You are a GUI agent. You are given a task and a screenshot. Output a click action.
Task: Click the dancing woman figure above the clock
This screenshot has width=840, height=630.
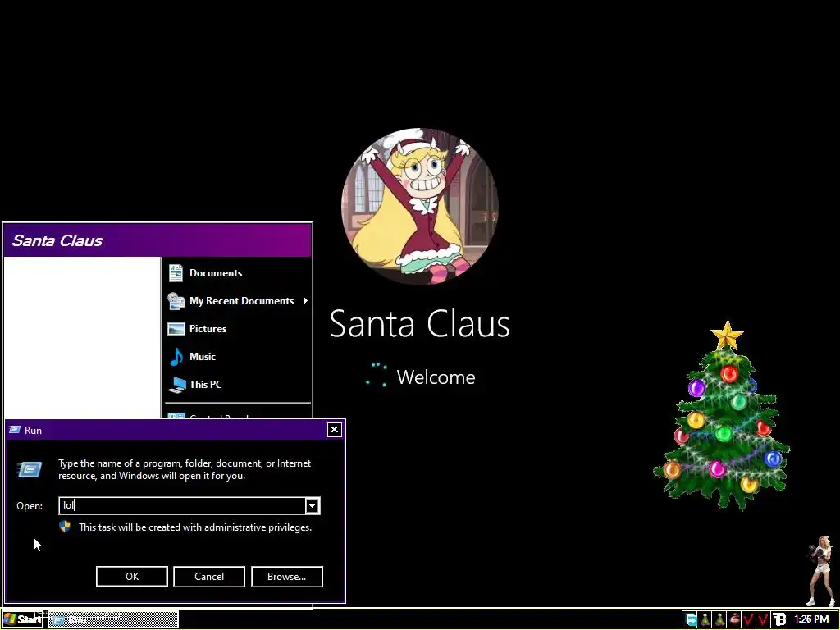pyautogui.click(x=820, y=571)
